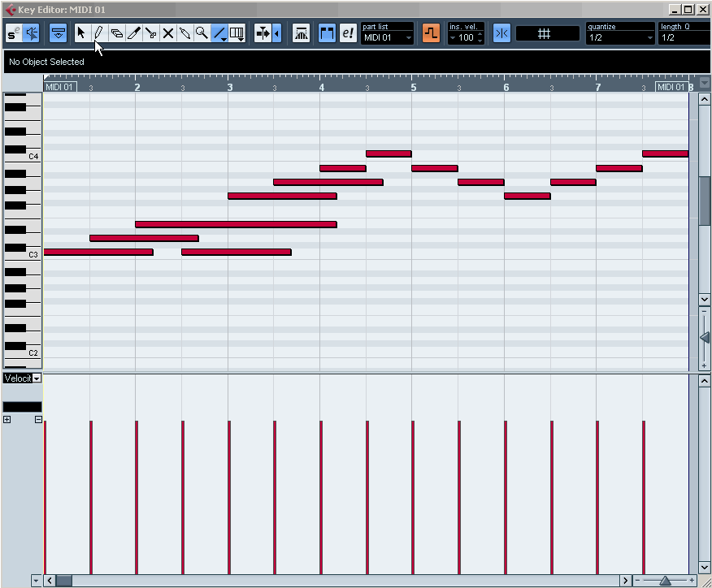Click horizontal scrollbar left arrow
Image resolution: width=712 pixels, height=588 pixels.
(x=50, y=581)
